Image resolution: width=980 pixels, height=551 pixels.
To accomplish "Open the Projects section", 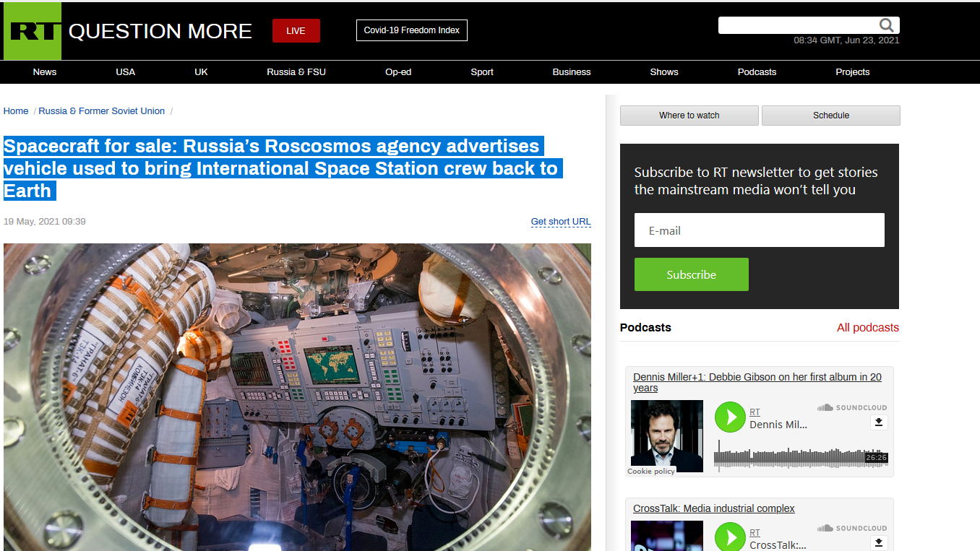I will pos(853,72).
